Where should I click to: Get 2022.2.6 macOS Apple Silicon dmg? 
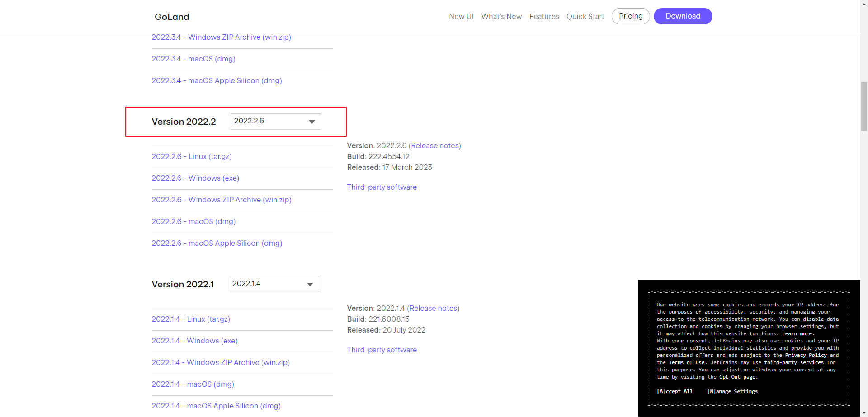(217, 243)
